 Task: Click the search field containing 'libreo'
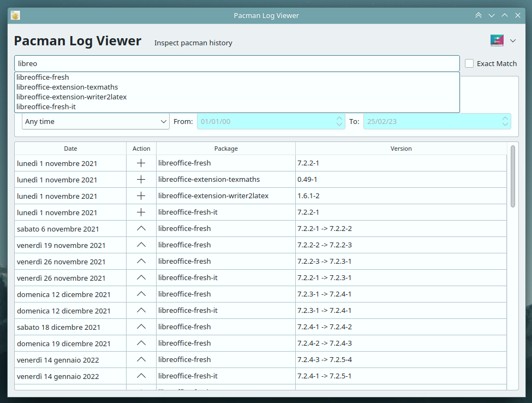tap(237, 63)
